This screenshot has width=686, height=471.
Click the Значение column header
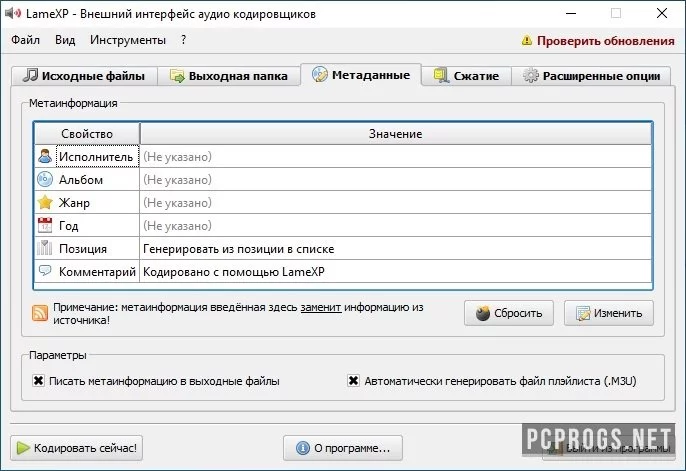(396, 134)
